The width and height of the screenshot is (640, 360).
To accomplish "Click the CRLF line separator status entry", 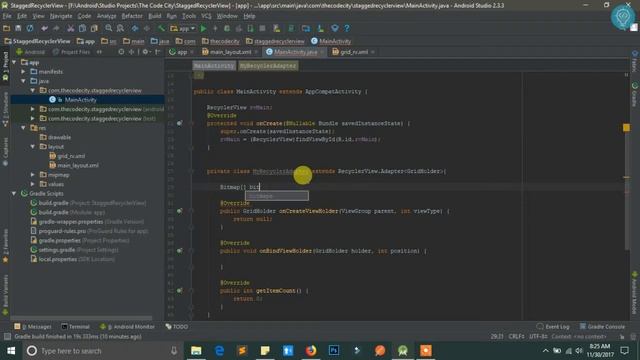I will point(516,337).
